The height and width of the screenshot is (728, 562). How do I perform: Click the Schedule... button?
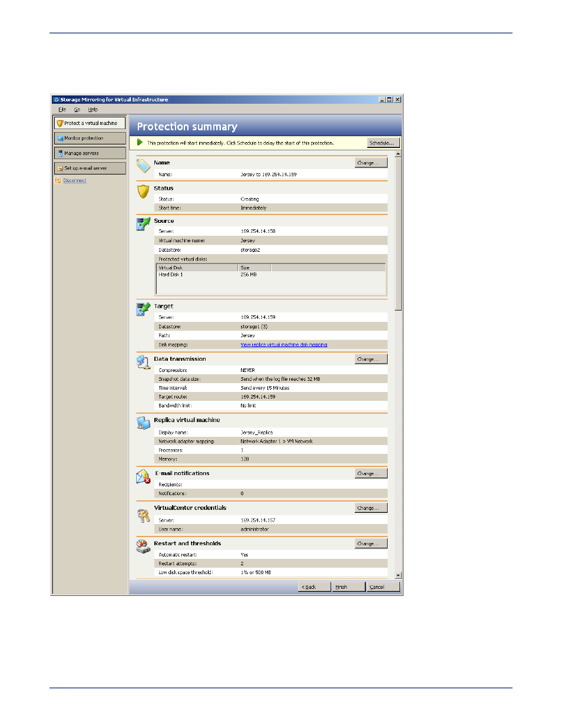384,143
